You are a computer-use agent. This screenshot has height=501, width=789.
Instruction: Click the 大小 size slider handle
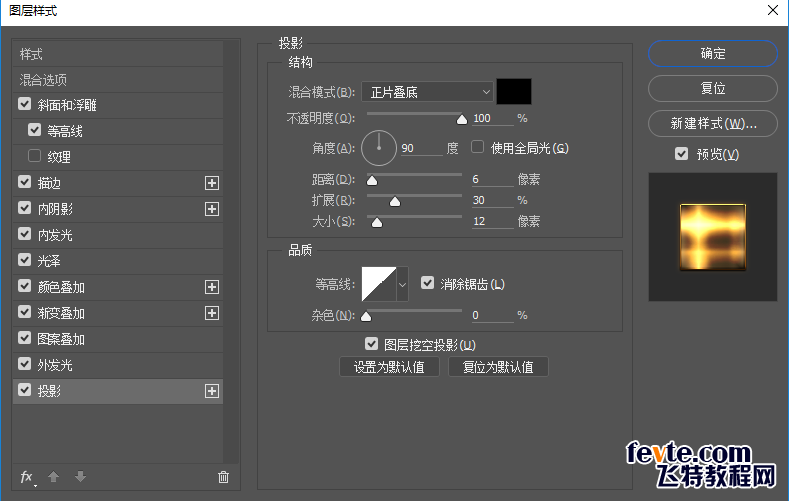tap(377, 222)
